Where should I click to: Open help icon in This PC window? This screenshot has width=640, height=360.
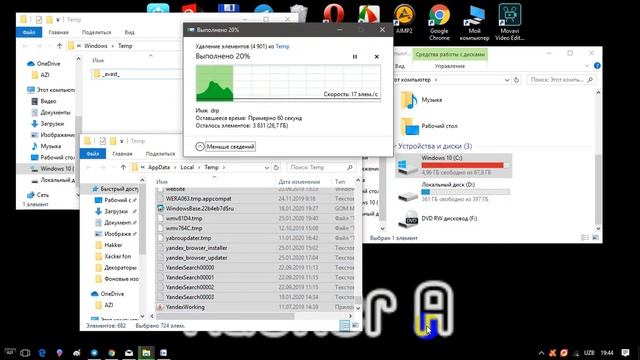[597, 66]
